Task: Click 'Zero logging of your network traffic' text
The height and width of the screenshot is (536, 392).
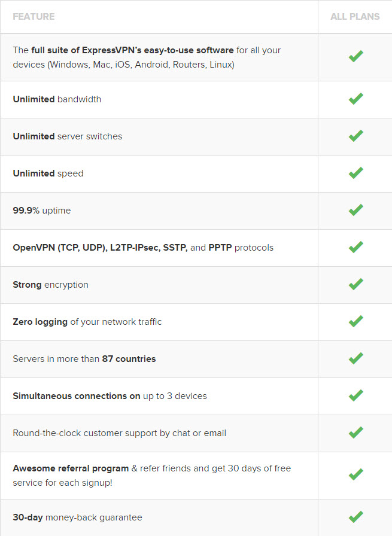Action: (x=87, y=322)
